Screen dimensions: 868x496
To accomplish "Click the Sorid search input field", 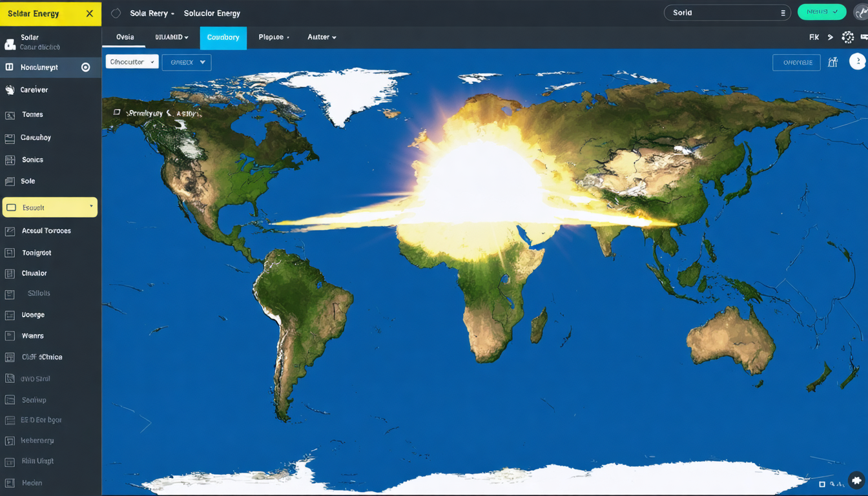I will tap(723, 12).
